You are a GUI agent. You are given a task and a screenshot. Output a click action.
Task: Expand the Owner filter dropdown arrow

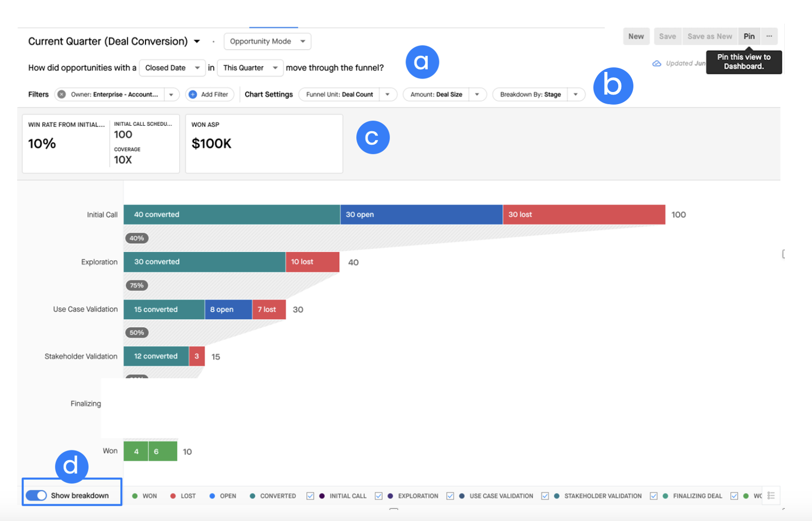tap(171, 95)
